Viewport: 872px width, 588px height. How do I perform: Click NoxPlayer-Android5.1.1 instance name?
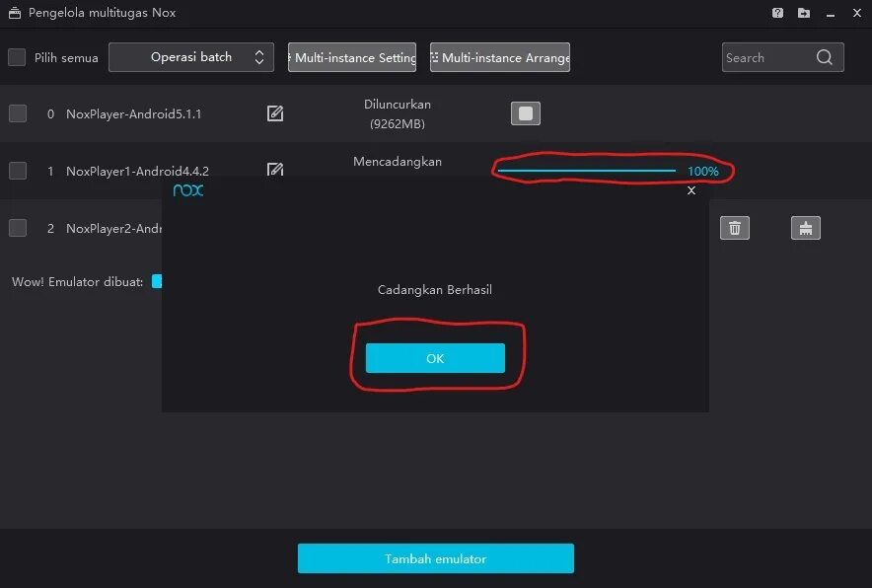(133, 114)
